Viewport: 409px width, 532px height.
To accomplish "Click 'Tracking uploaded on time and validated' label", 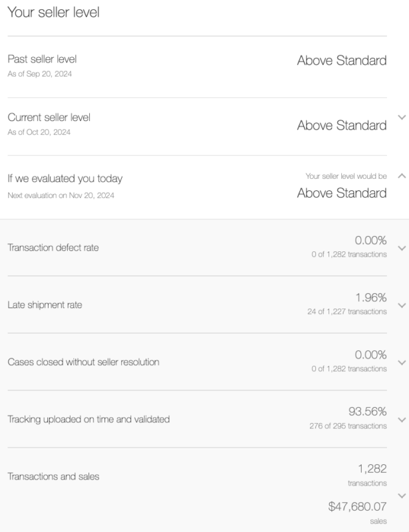I will 88,420.
